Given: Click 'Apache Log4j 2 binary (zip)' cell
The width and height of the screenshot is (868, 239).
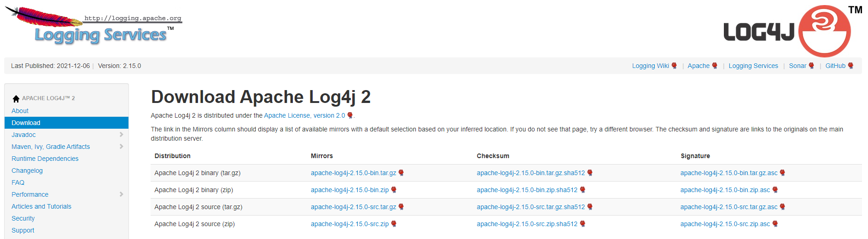Looking at the screenshot, I should (193, 190).
